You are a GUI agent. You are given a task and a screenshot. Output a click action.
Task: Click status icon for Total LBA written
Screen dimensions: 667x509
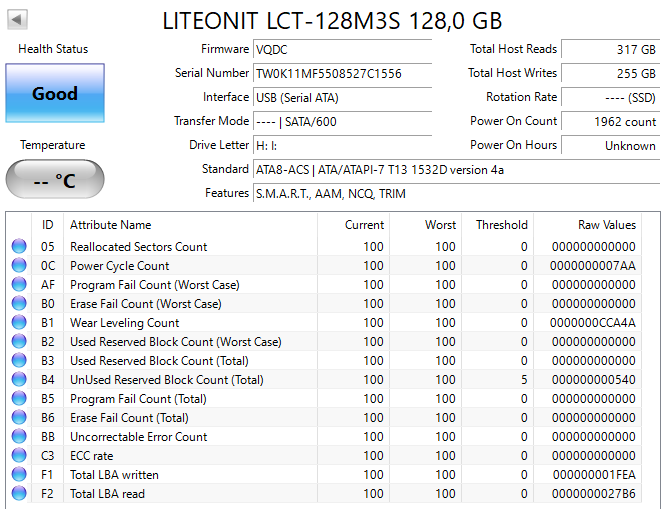tap(19, 475)
